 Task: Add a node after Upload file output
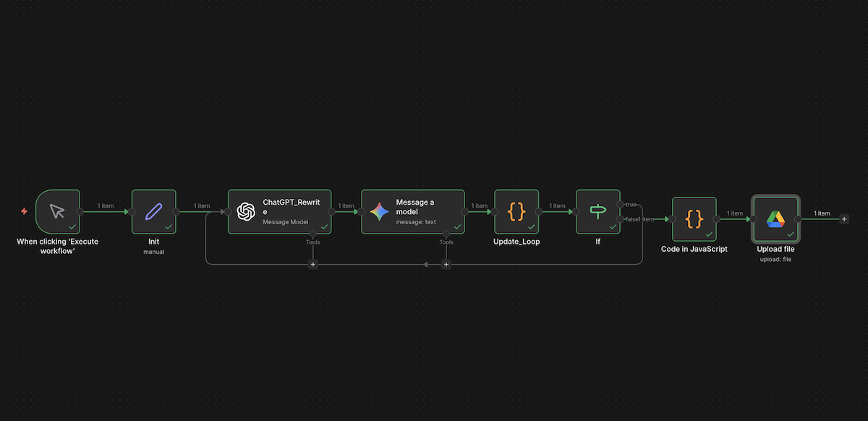coord(844,219)
